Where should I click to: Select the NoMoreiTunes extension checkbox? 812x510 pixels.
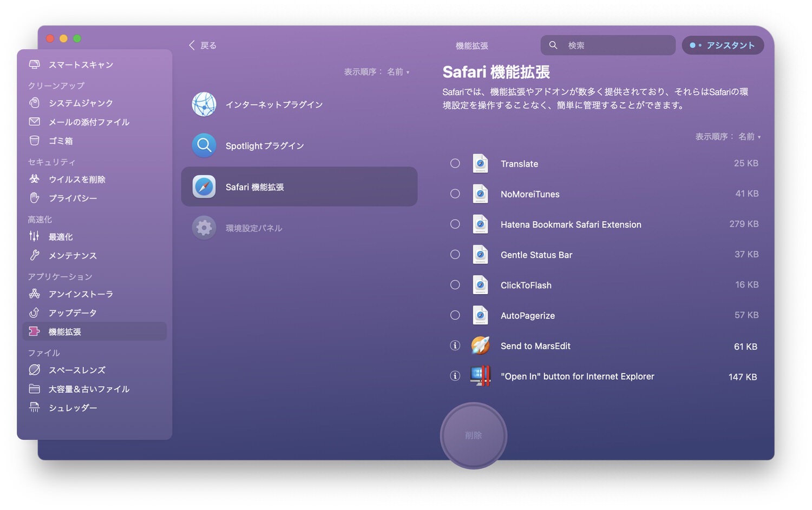click(455, 194)
